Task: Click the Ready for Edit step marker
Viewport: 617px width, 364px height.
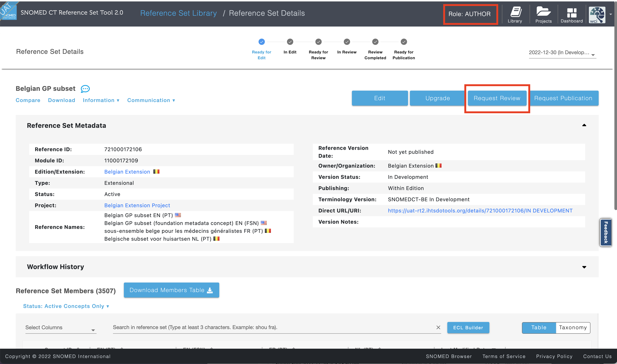Action: [262, 42]
